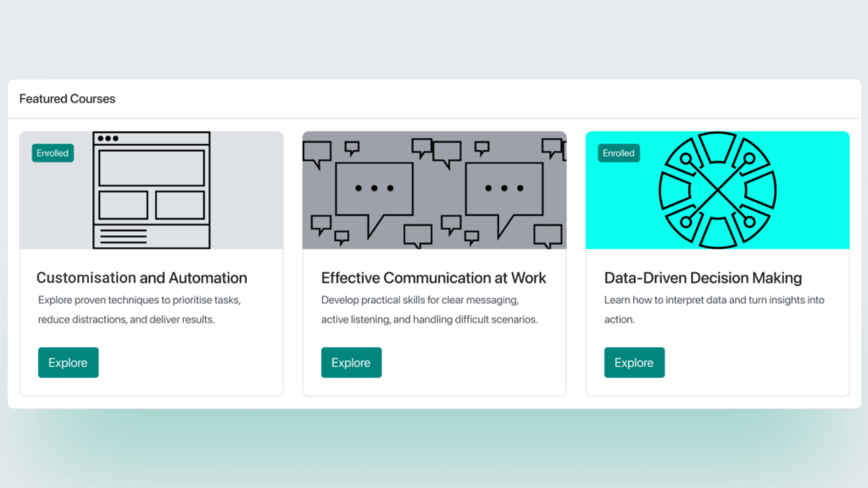The height and width of the screenshot is (488, 868).
Task: Click Explore under Data-Driven Decision Making
Action: [x=634, y=363]
